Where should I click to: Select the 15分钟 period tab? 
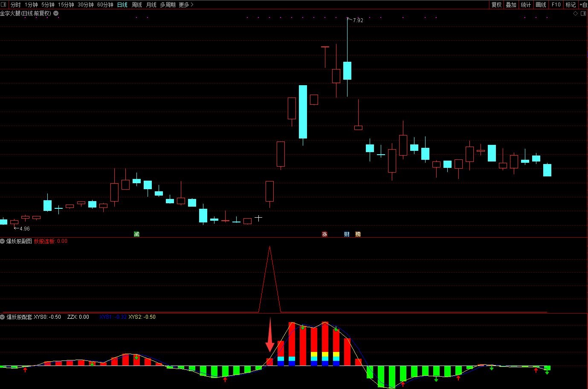tap(66, 5)
